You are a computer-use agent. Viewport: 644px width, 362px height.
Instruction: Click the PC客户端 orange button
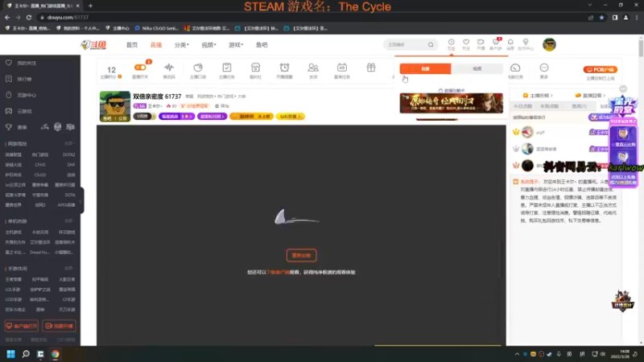coord(601,69)
